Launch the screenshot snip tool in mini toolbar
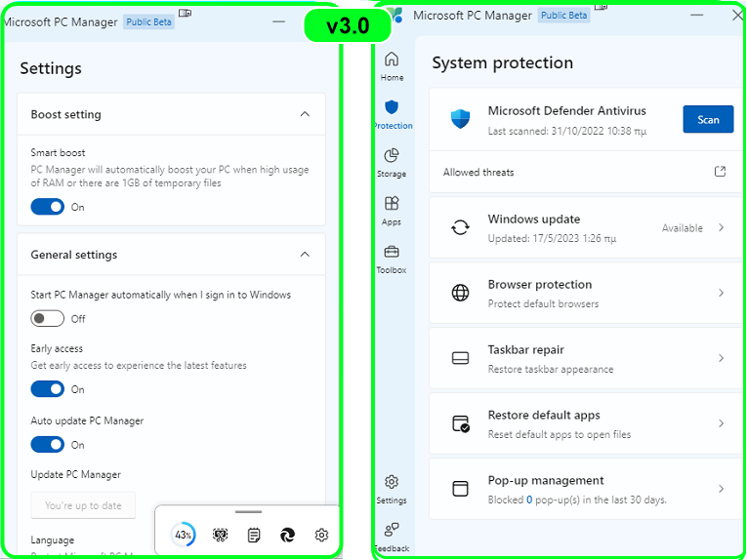 (220, 535)
